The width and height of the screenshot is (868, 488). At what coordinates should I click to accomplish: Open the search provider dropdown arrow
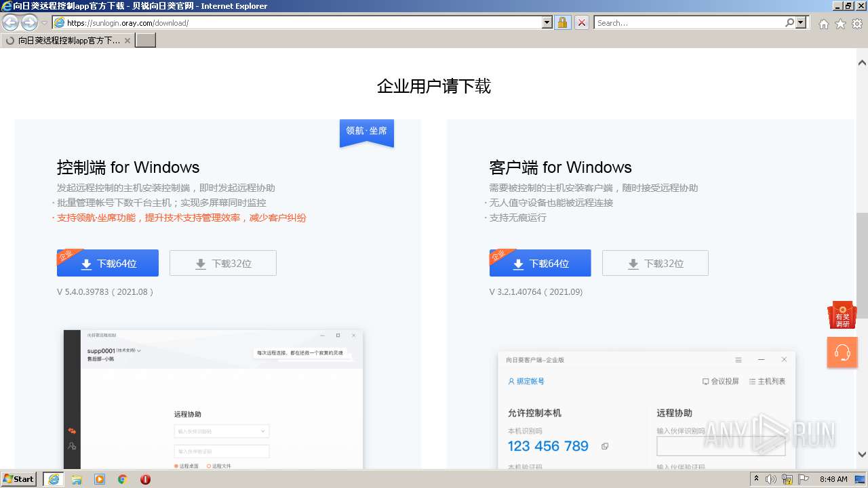pyautogui.click(x=802, y=22)
